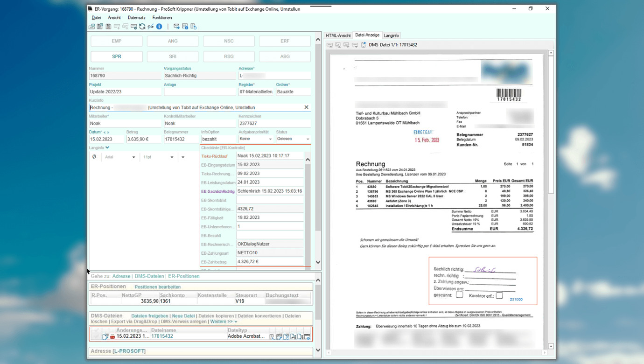Viewport: 644px width, 364px height.
Task: Click the Neue Datei link
Action: click(x=183, y=316)
